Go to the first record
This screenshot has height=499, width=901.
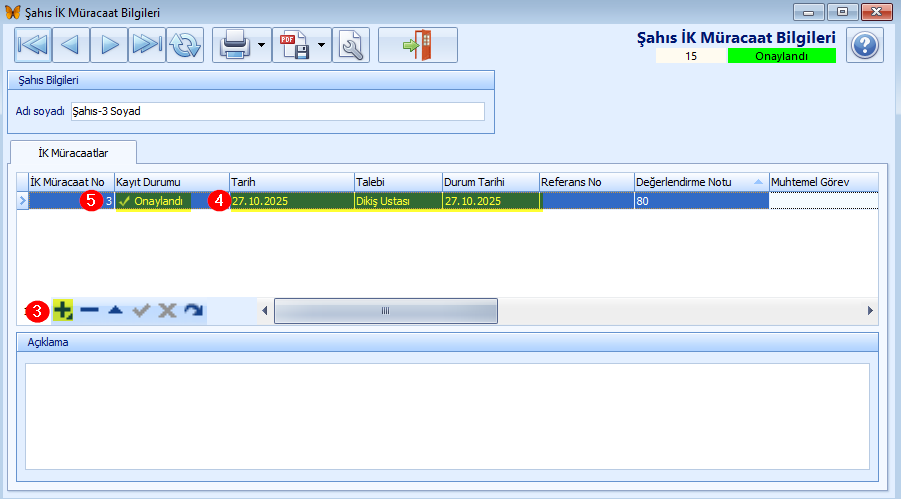pyautogui.click(x=33, y=45)
